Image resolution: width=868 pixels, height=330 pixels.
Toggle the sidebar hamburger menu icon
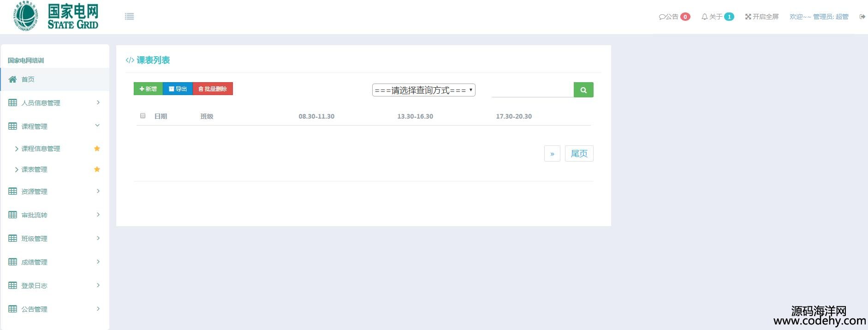pos(130,17)
